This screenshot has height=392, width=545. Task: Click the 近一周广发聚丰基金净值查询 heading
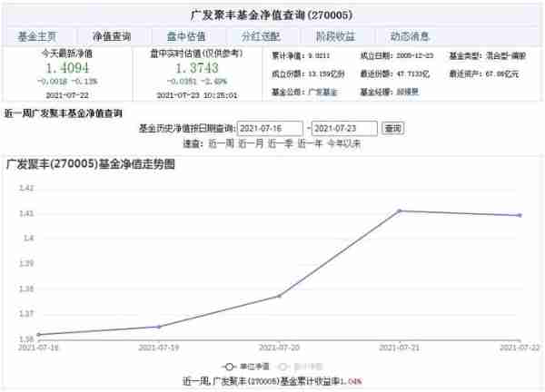coord(64,113)
